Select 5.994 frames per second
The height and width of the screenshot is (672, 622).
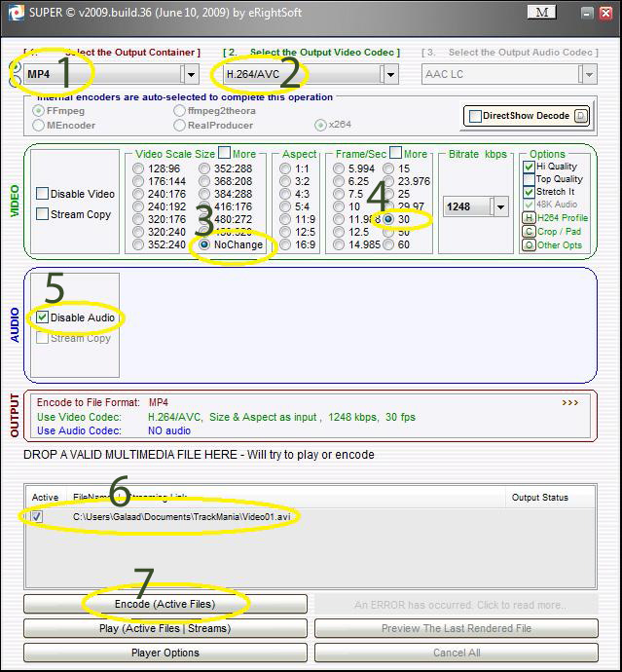(x=339, y=168)
